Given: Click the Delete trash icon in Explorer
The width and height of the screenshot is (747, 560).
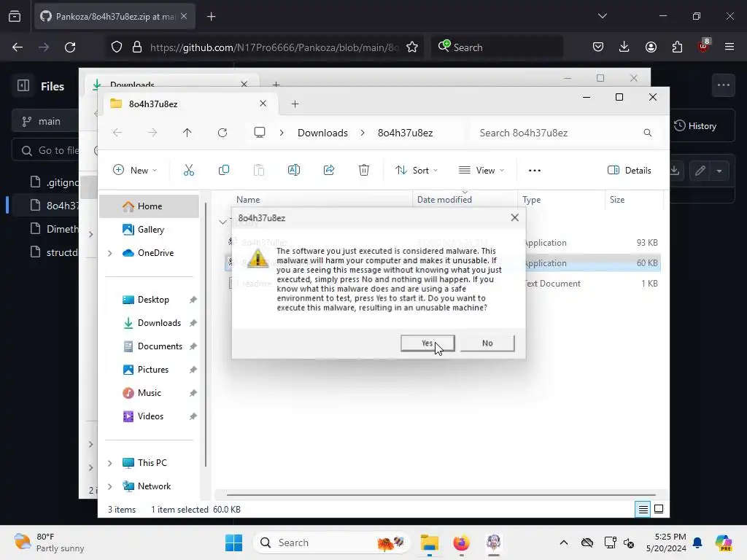Looking at the screenshot, I should (x=364, y=170).
